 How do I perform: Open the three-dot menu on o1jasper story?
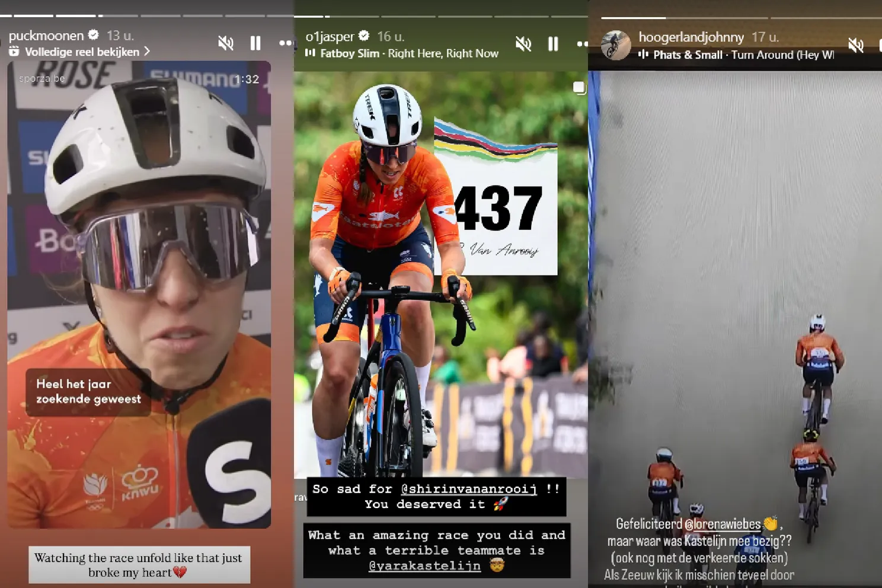[x=582, y=44]
